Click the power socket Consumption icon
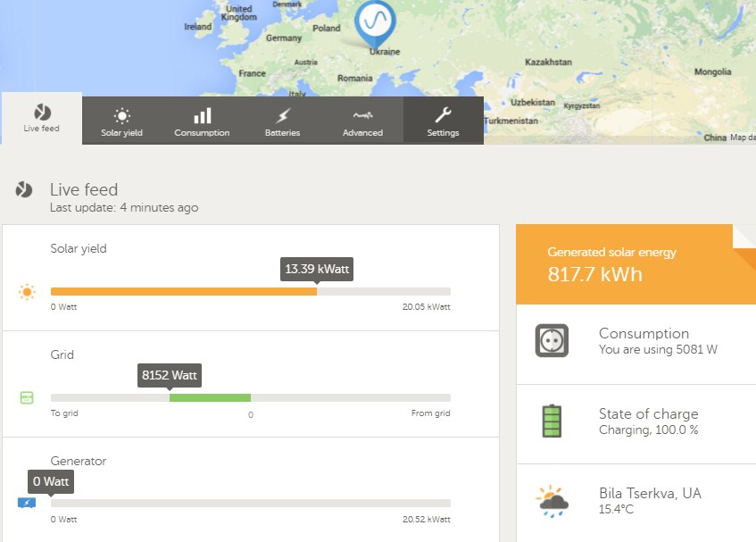 point(552,340)
